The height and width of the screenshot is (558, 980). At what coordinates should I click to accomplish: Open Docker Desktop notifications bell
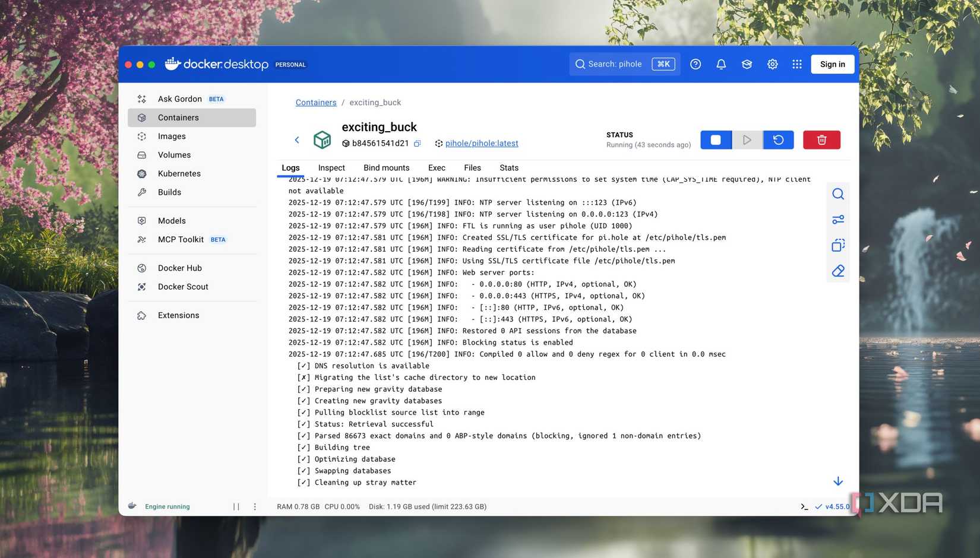(721, 64)
